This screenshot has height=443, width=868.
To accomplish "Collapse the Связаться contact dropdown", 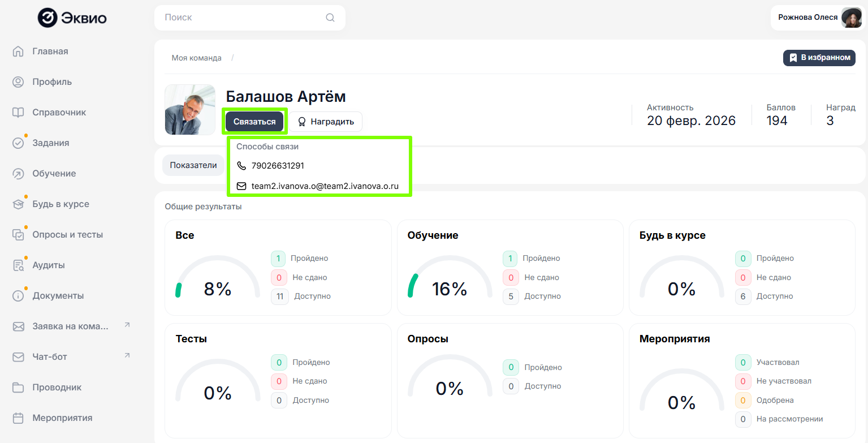I will point(254,122).
